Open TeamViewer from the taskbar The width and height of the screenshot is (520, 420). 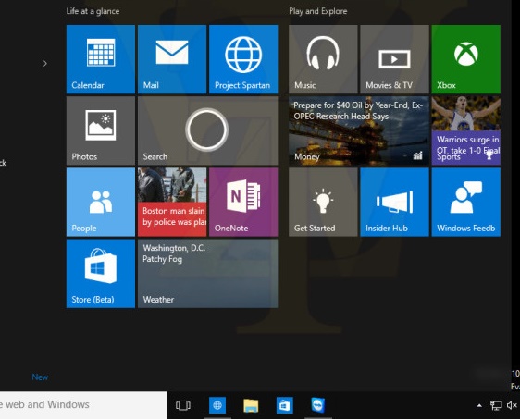coord(318,405)
